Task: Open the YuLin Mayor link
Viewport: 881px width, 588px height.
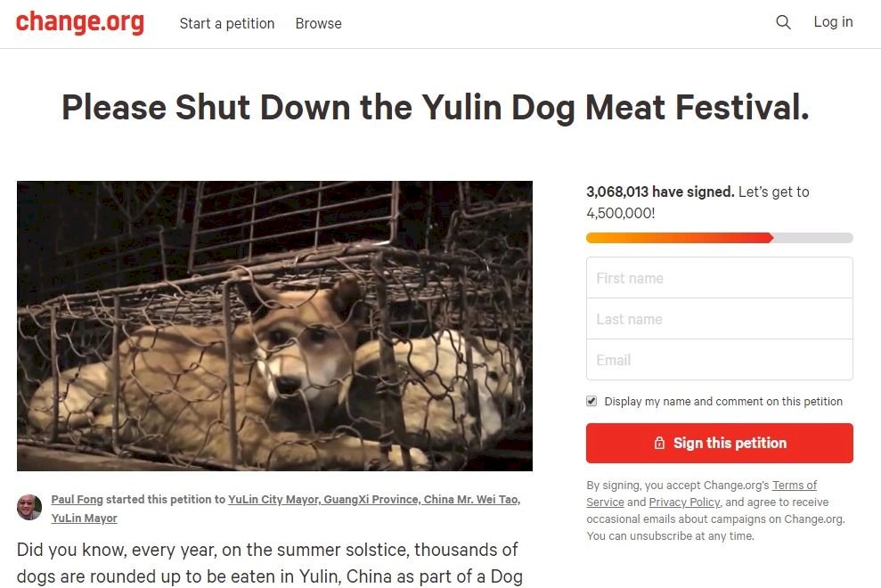Action: (x=85, y=518)
